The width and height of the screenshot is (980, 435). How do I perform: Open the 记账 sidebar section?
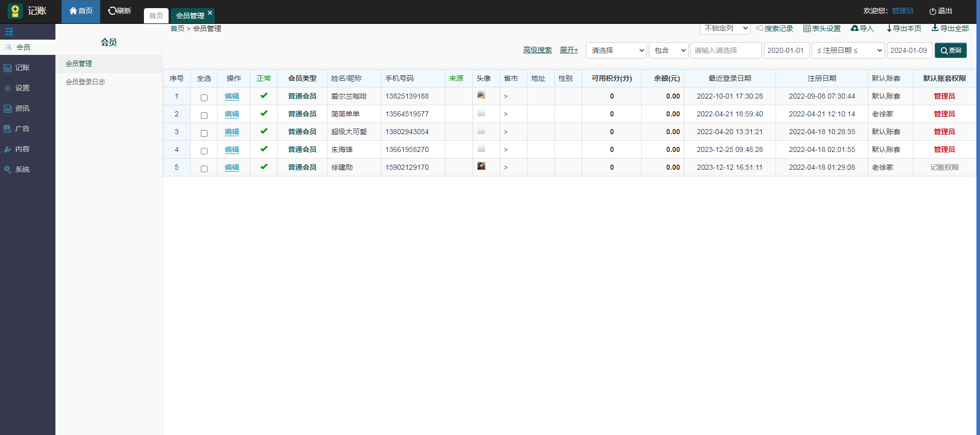click(x=27, y=68)
